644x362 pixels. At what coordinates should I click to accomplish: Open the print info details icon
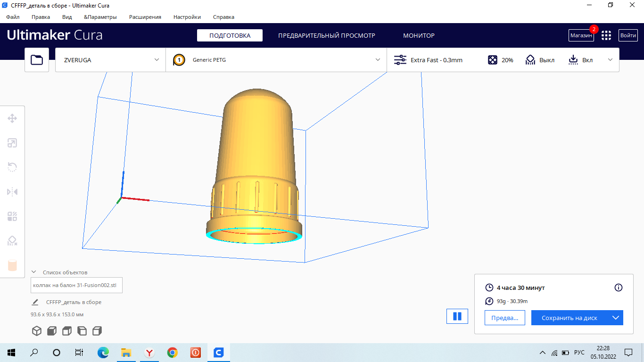(x=619, y=288)
